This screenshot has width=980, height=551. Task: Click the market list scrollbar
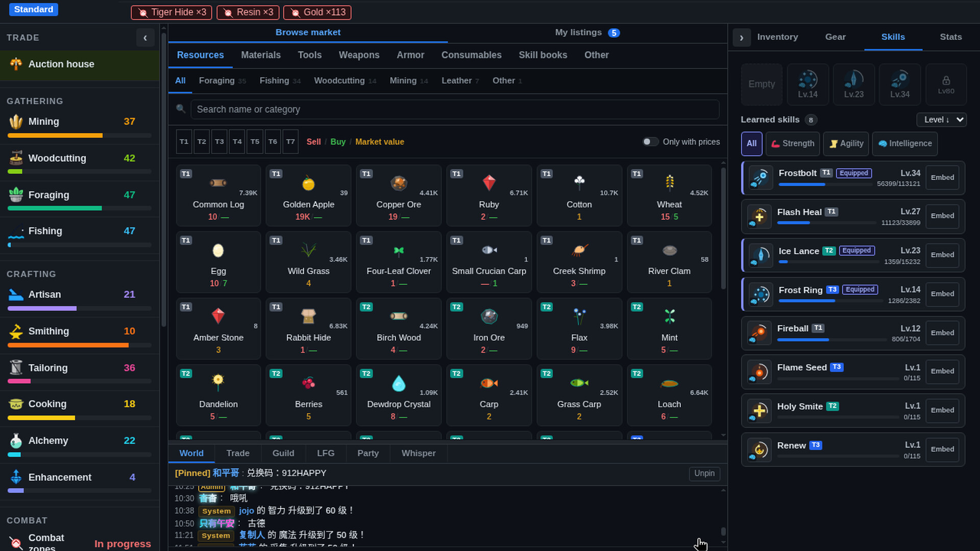click(723, 229)
